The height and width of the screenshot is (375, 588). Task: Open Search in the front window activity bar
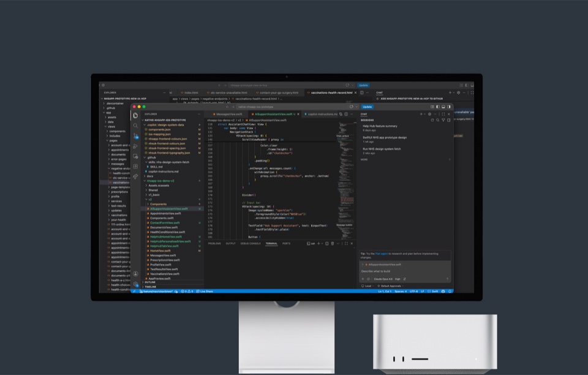(x=135, y=126)
